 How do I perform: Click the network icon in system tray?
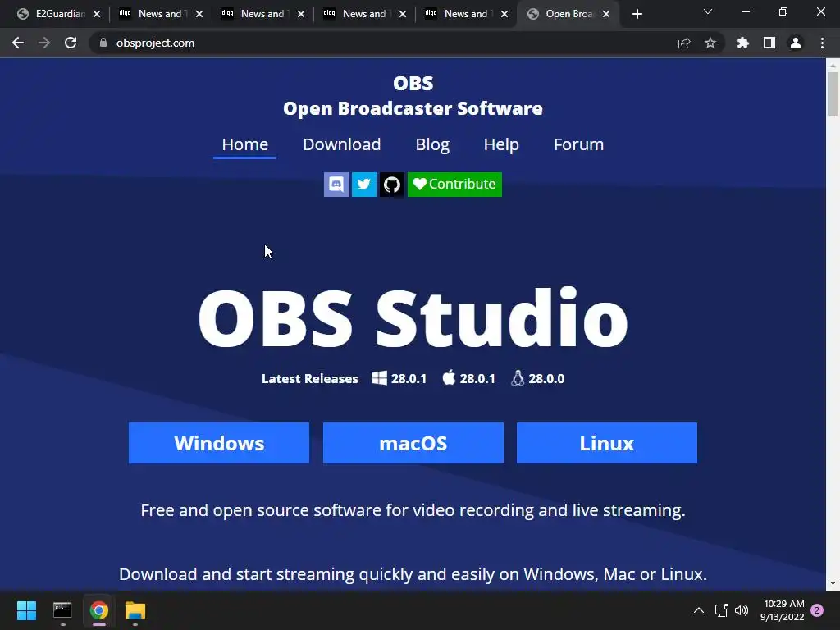[x=721, y=610]
